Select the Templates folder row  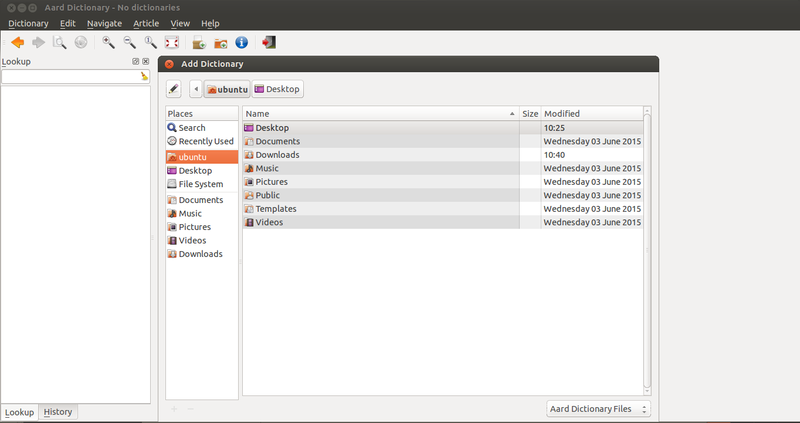click(443, 209)
